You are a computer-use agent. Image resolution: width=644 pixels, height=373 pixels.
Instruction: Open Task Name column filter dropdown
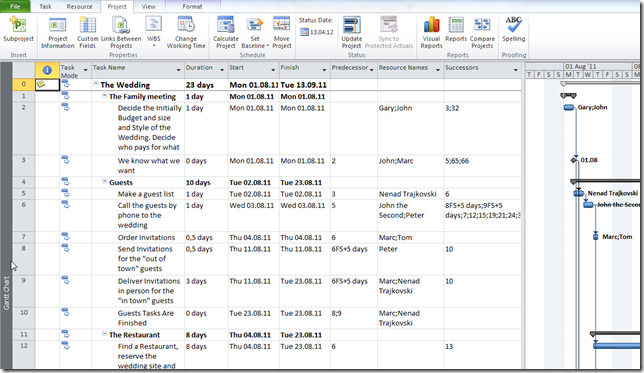click(x=178, y=70)
